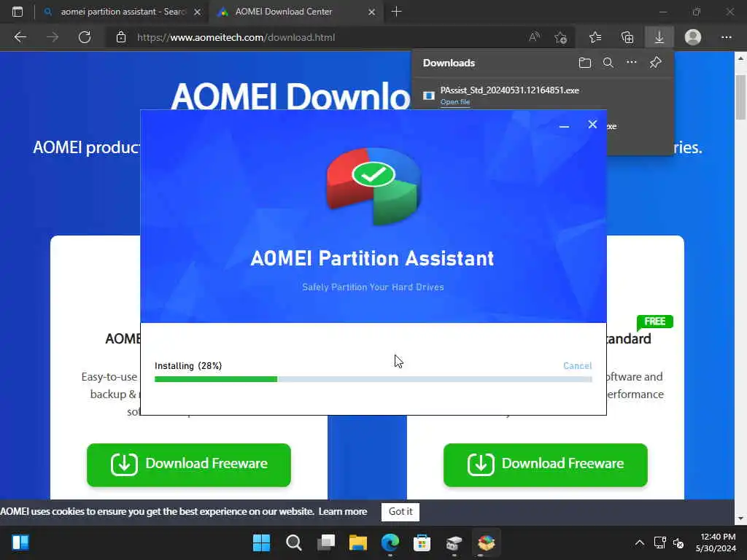
Task: Click the muted volume tray icon
Action: 678,542
